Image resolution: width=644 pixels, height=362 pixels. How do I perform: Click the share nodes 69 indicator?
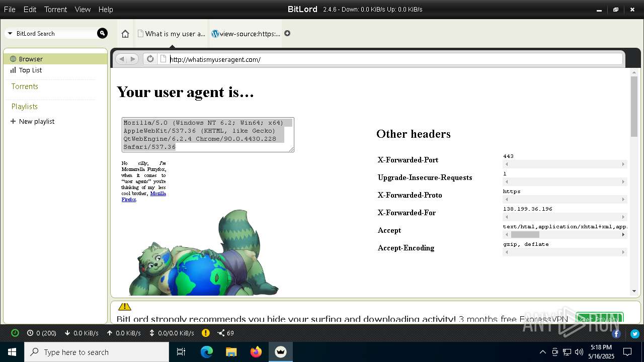[x=225, y=333]
